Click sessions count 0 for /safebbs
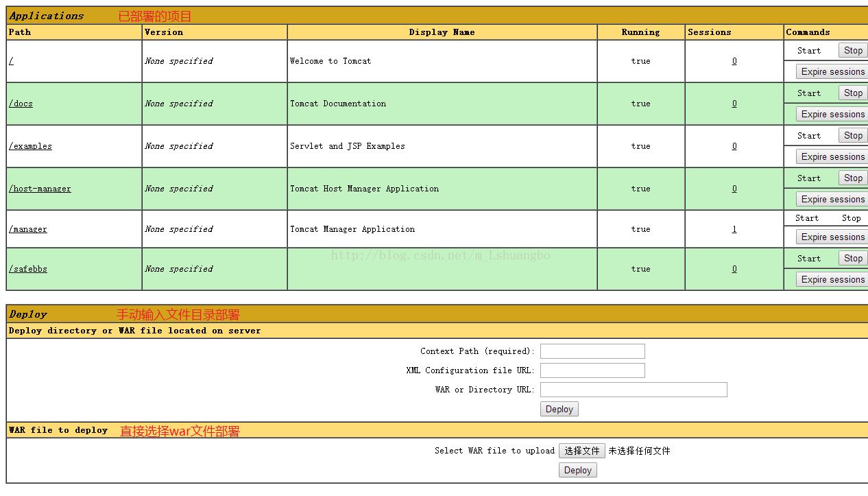The width and height of the screenshot is (868, 496). (x=734, y=269)
